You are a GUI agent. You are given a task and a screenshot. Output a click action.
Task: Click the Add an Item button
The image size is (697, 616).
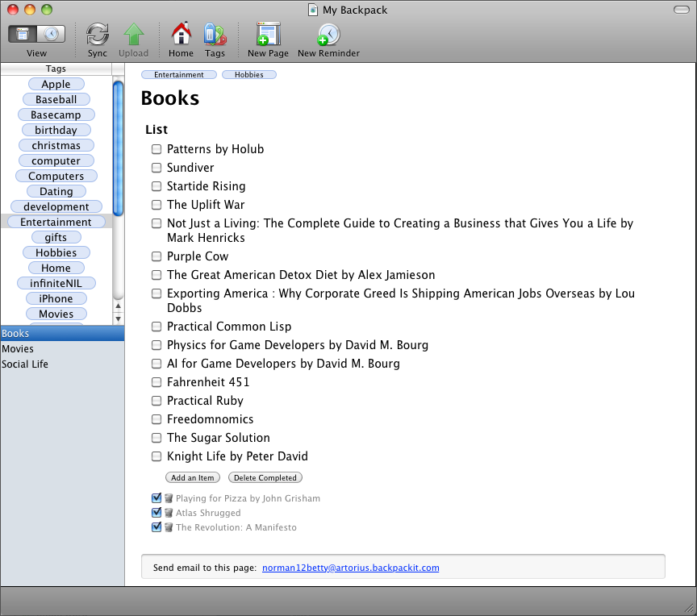pos(193,477)
